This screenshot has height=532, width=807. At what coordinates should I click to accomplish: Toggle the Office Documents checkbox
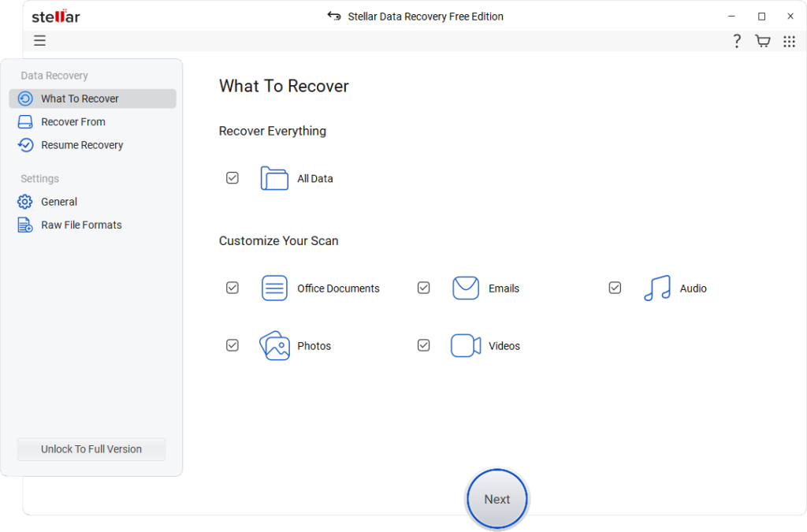coord(232,288)
